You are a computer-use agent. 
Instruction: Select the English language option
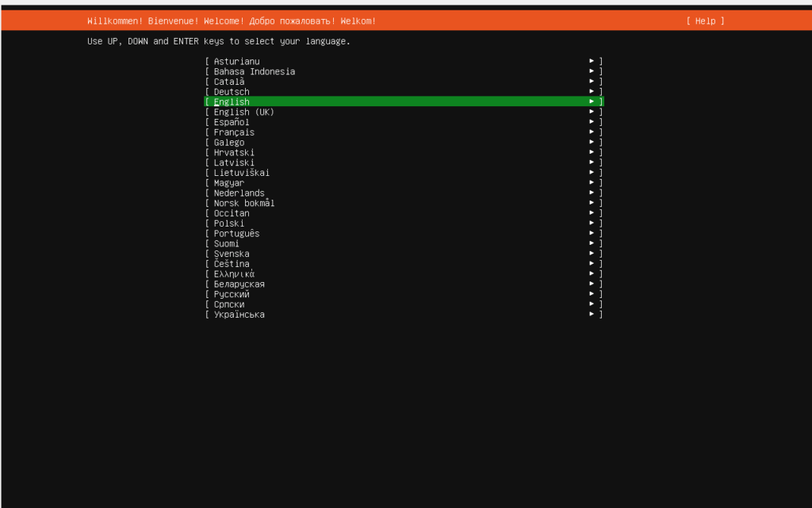232,101
